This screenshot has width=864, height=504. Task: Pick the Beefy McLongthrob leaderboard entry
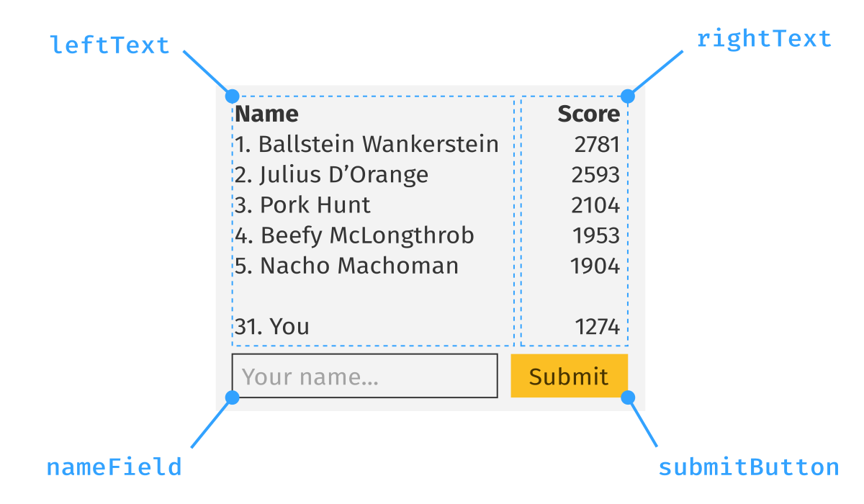pyautogui.click(x=355, y=235)
